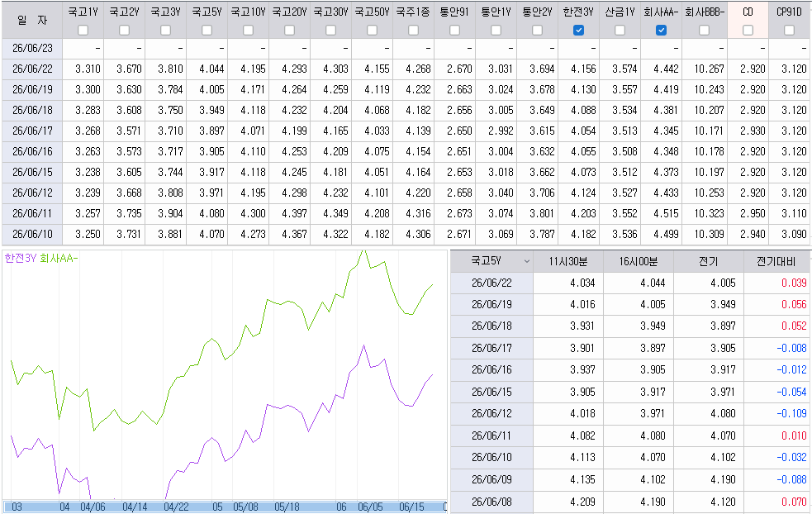Click the 산금1Y column header
Screen dimensions: 812x514
620,12
